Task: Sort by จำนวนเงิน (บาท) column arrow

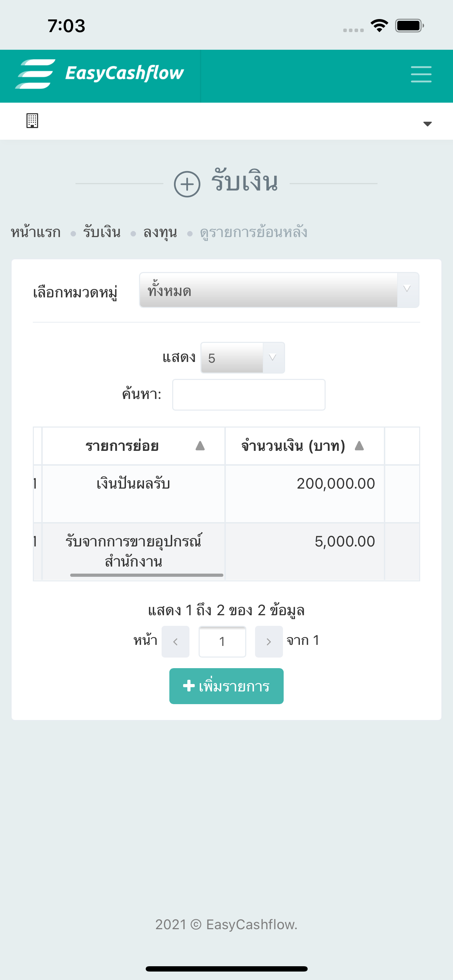Action: point(359,446)
